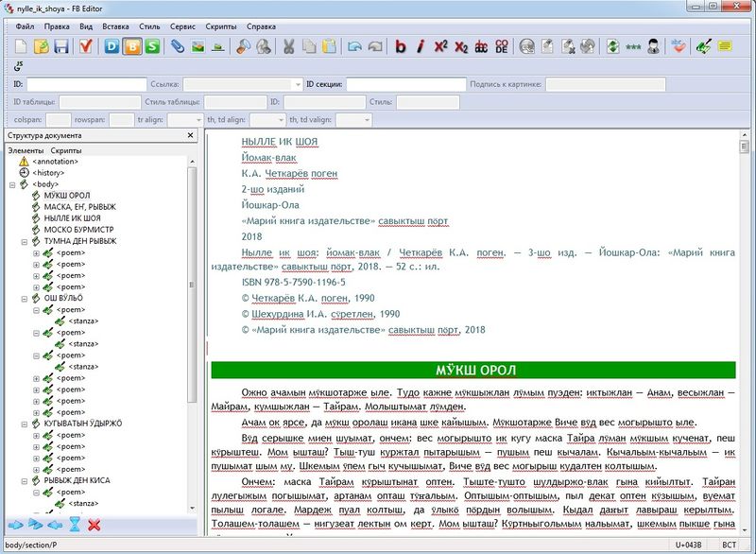
Task: Open Find with the binoculars icon
Action: (243, 46)
